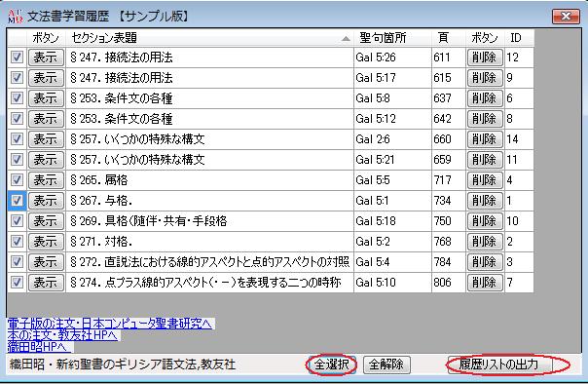Delete the entry with ID 2
Image resolution: width=588 pixels, height=384 pixels.
(x=485, y=242)
